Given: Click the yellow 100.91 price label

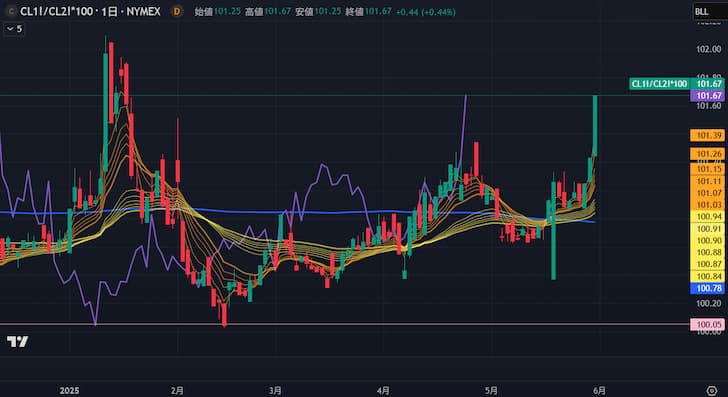Looking at the screenshot, I should click(708, 228).
